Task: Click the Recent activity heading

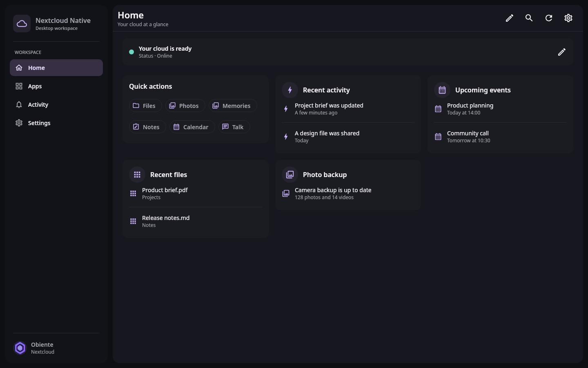Action: [x=326, y=90]
